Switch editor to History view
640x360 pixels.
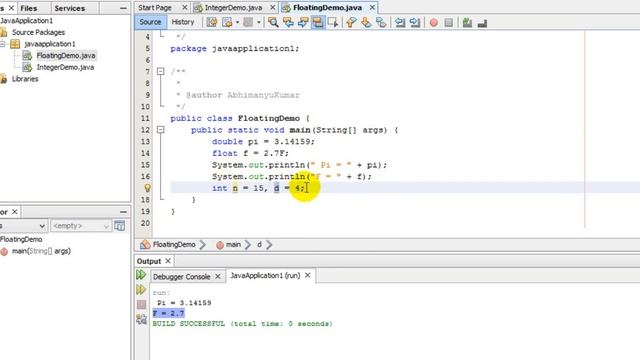[182, 22]
